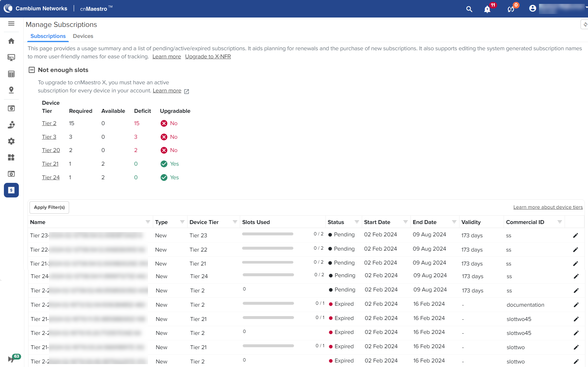Viewport: 588px width, 367px height.
Task: Open the notifications bell icon
Action: click(487, 9)
